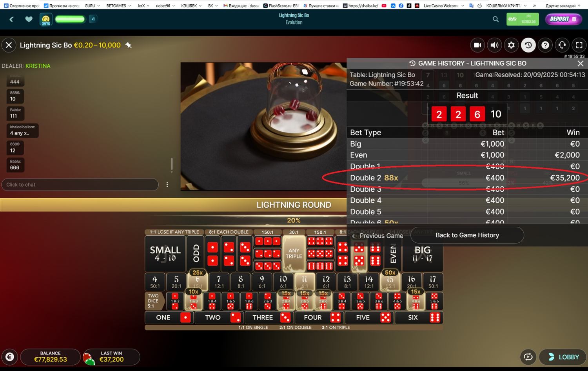Click the green level progress bar
The width and height of the screenshot is (588, 371).
(x=70, y=19)
